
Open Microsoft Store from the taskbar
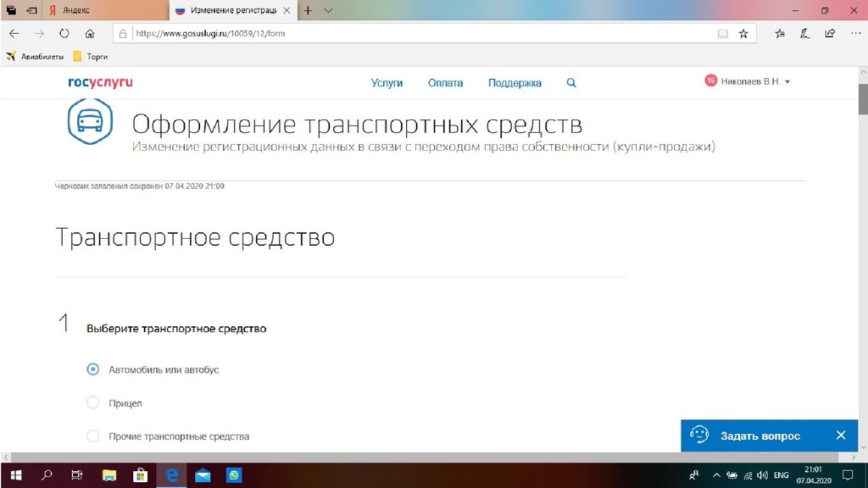[141, 475]
